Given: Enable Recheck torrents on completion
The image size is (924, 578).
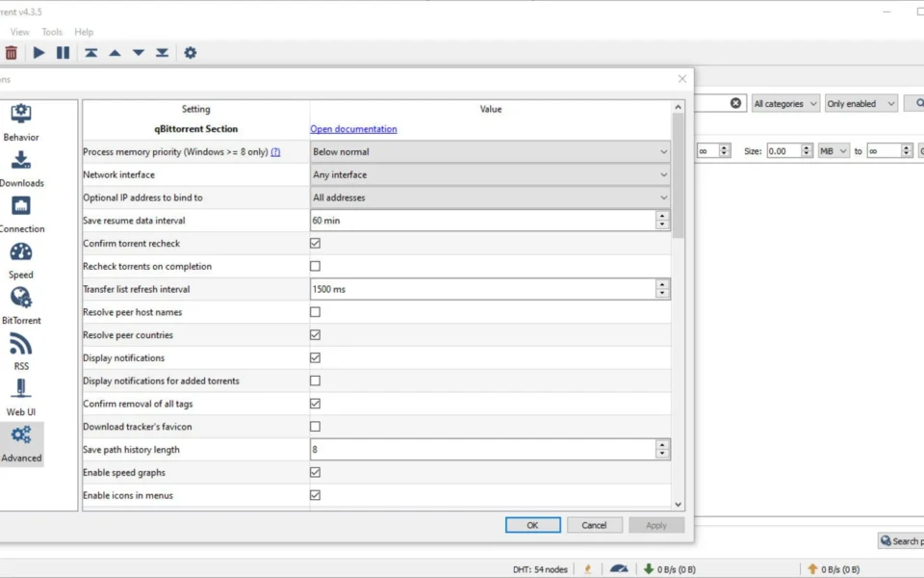Looking at the screenshot, I should tap(316, 267).
